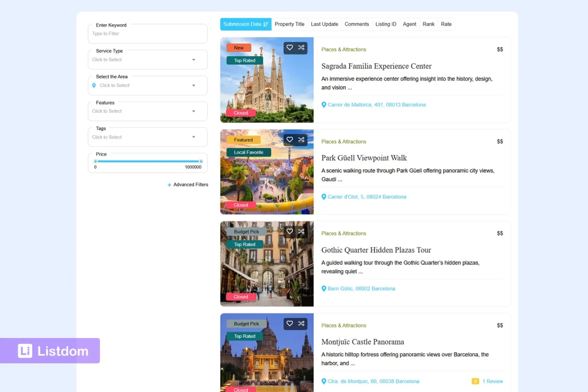This screenshot has width=588, height=392.
Task: Toggle the sort direction on Submission Date
Action: [x=265, y=24]
